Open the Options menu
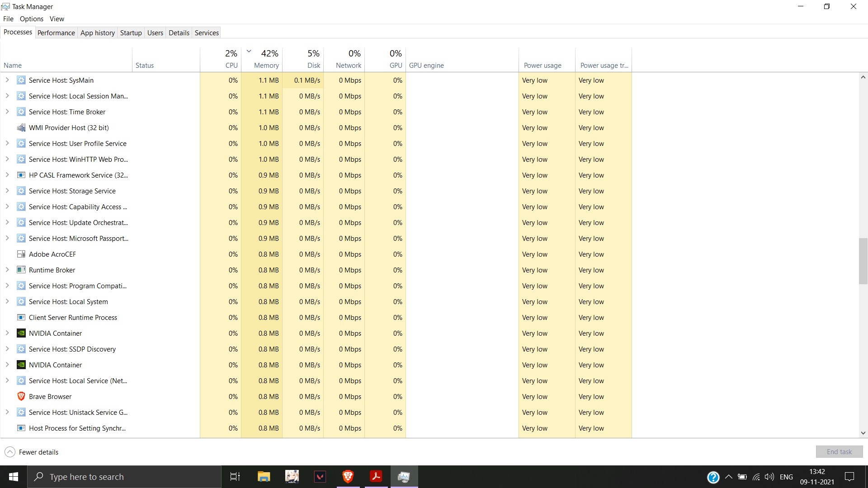868x488 pixels. tap(32, 19)
